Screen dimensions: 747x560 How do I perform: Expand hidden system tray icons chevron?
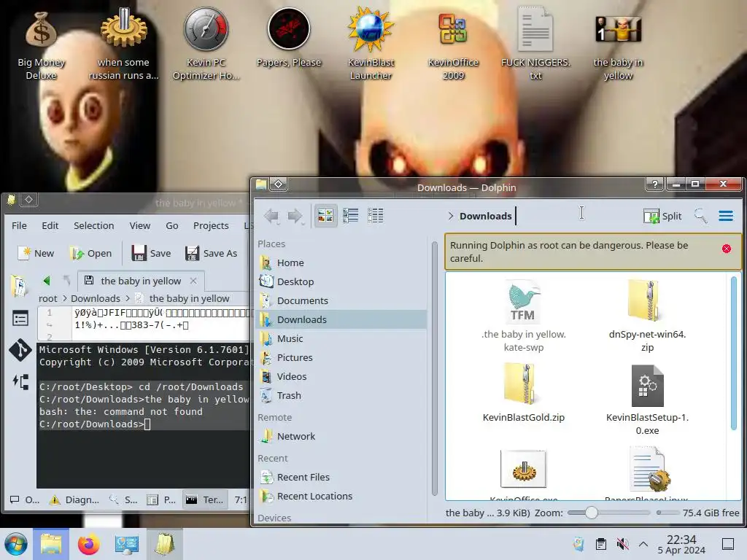click(643, 544)
